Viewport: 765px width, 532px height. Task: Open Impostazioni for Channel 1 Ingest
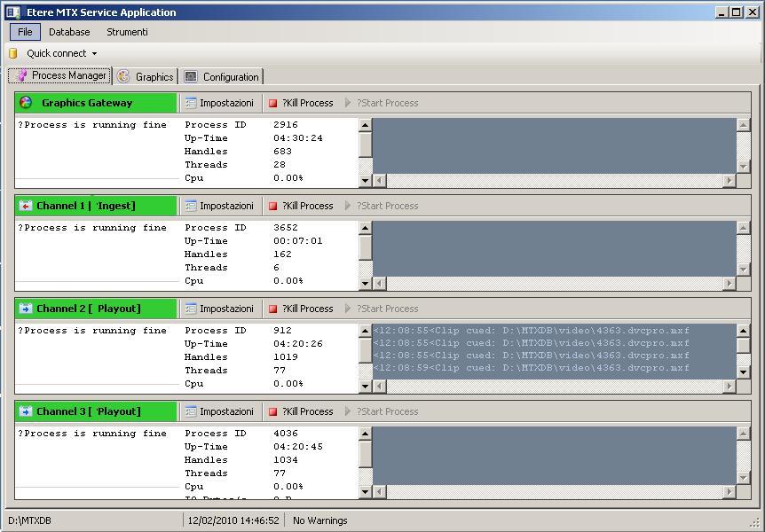[218, 206]
